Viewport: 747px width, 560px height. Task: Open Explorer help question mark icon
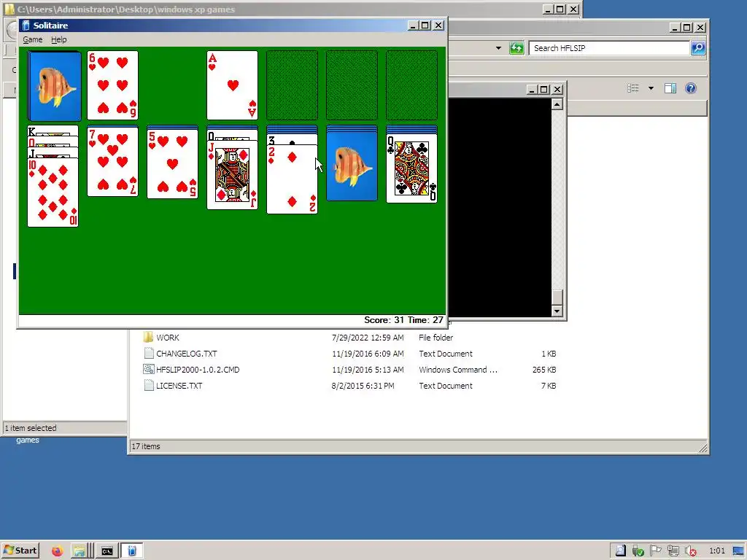(690, 88)
